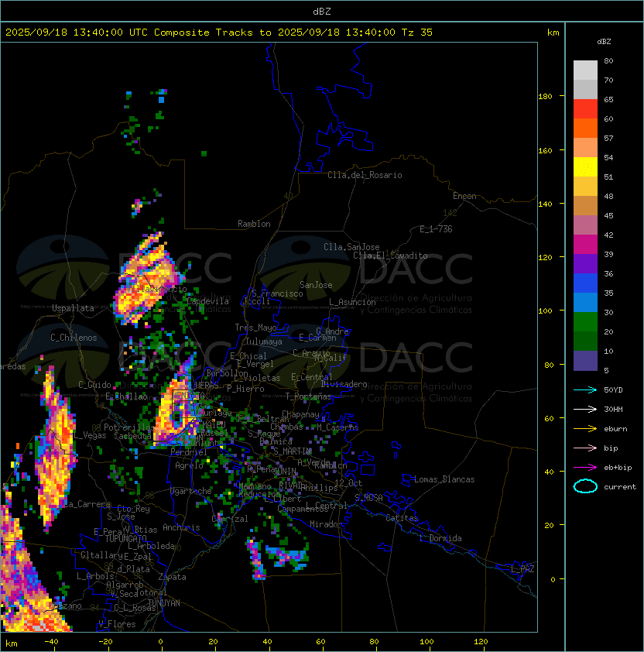644x652 pixels.
Task: Click the 'Uspallata' map label
Action: coord(73,308)
